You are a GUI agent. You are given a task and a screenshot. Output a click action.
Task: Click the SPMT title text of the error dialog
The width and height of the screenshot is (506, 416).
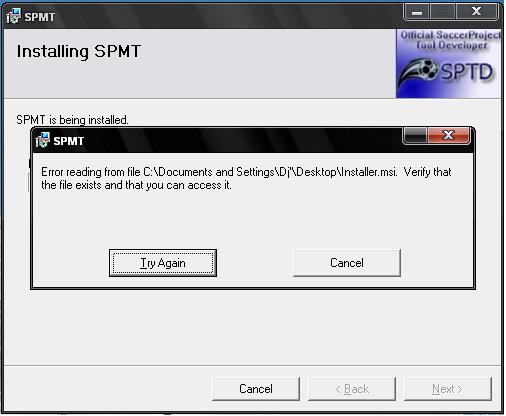coord(69,141)
